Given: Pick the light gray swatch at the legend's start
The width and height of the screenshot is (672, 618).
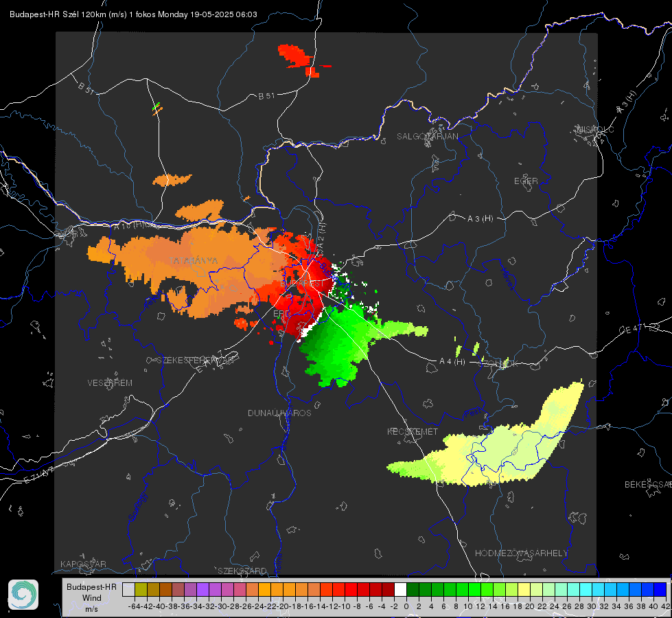Looking at the screenshot, I should click(128, 590).
